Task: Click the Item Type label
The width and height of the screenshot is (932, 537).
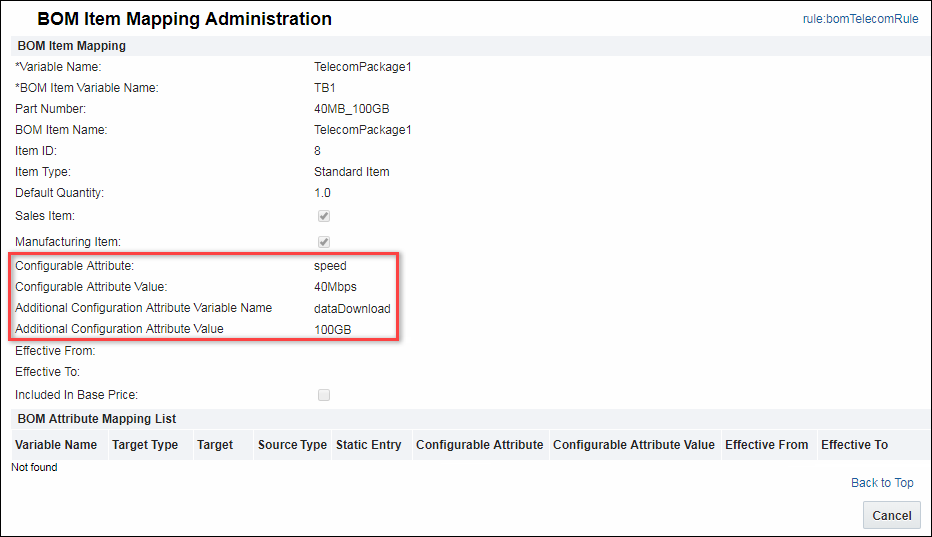Action: tap(43, 172)
